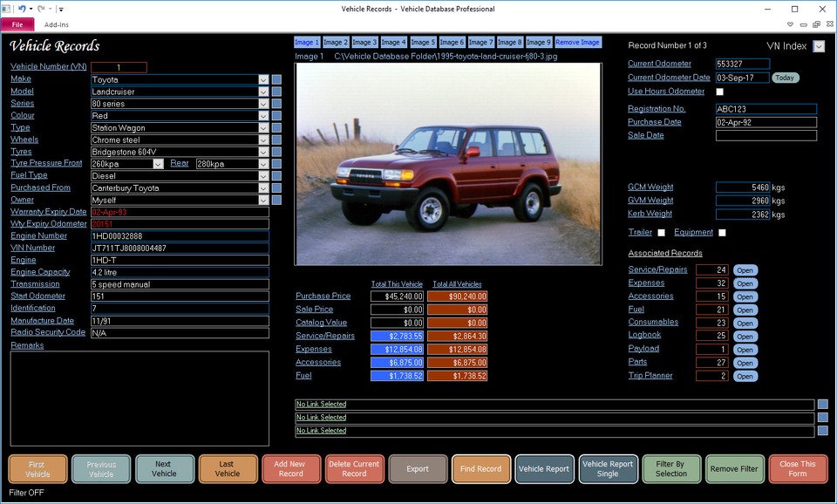
Task: Click the Filter By Selection button
Action: click(x=671, y=469)
